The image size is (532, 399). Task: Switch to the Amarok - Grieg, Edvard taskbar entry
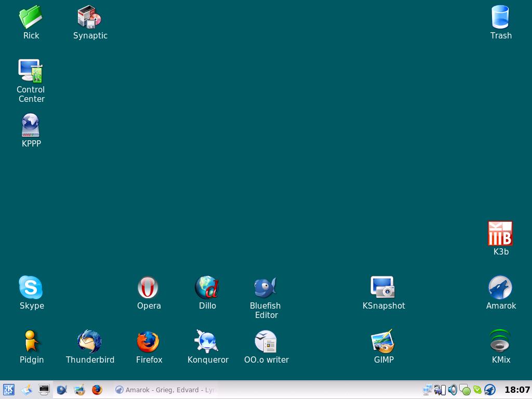(x=166, y=390)
